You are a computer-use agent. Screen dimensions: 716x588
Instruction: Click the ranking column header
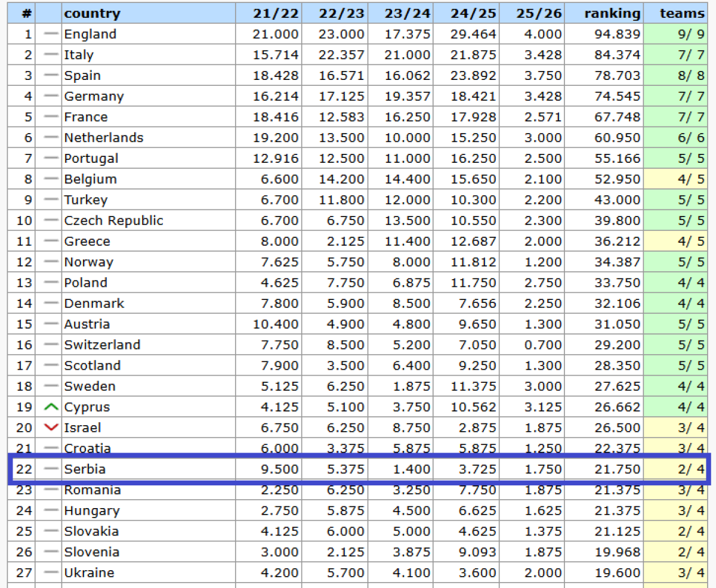(613, 13)
